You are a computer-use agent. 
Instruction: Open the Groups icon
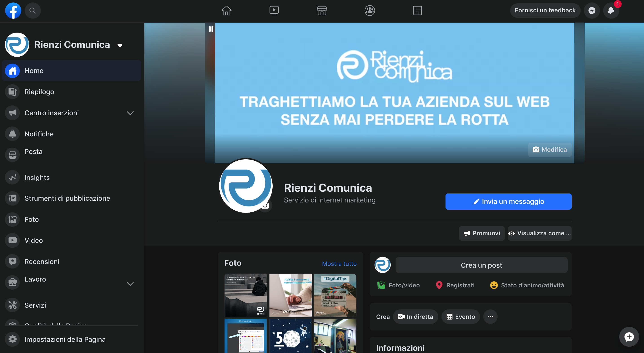370,11
